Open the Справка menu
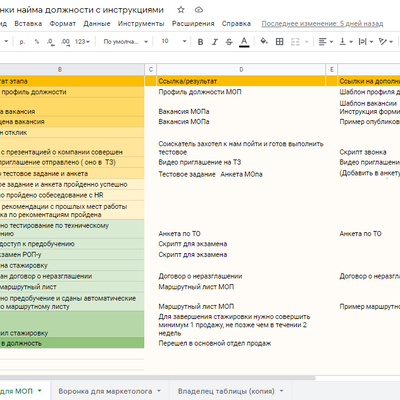 (236, 24)
